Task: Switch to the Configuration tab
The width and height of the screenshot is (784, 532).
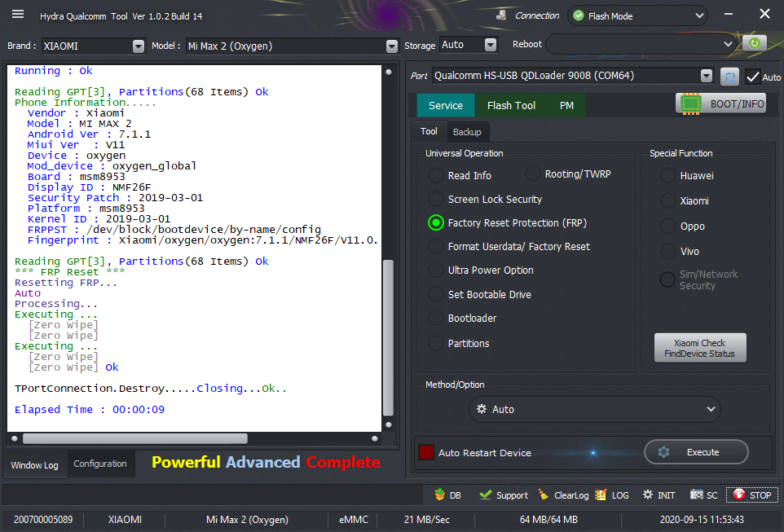Action: (x=100, y=464)
